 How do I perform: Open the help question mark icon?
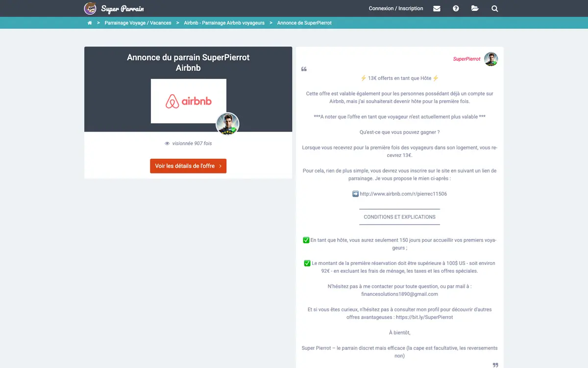coord(456,8)
